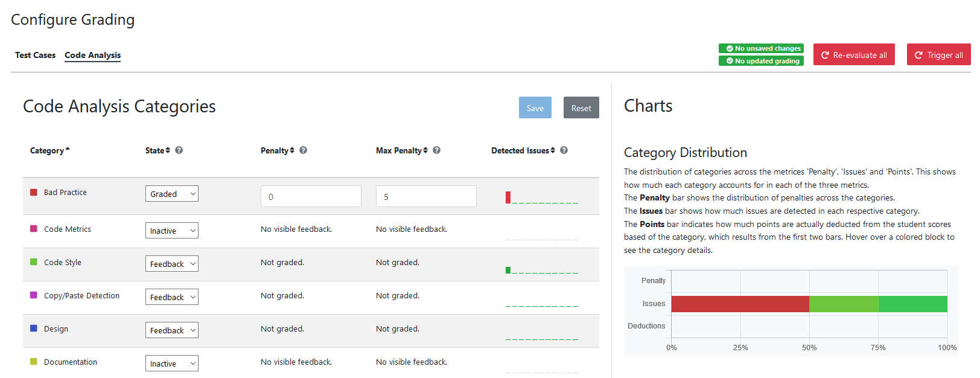Screen dimensions: 980x378
Task: Click the Max Penalty help icon
Action: pyautogui.click(x=437, y=150)
